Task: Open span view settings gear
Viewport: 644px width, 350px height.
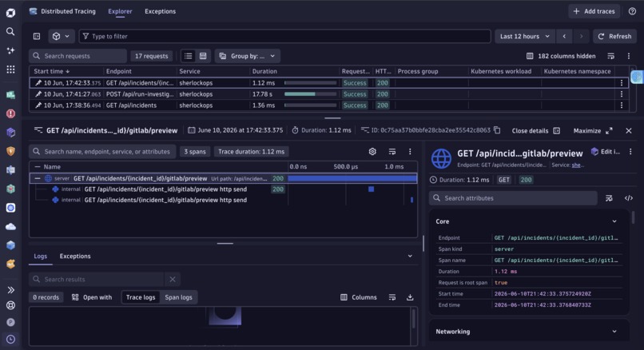Action: pyautogui.click(x=372, y=152)
